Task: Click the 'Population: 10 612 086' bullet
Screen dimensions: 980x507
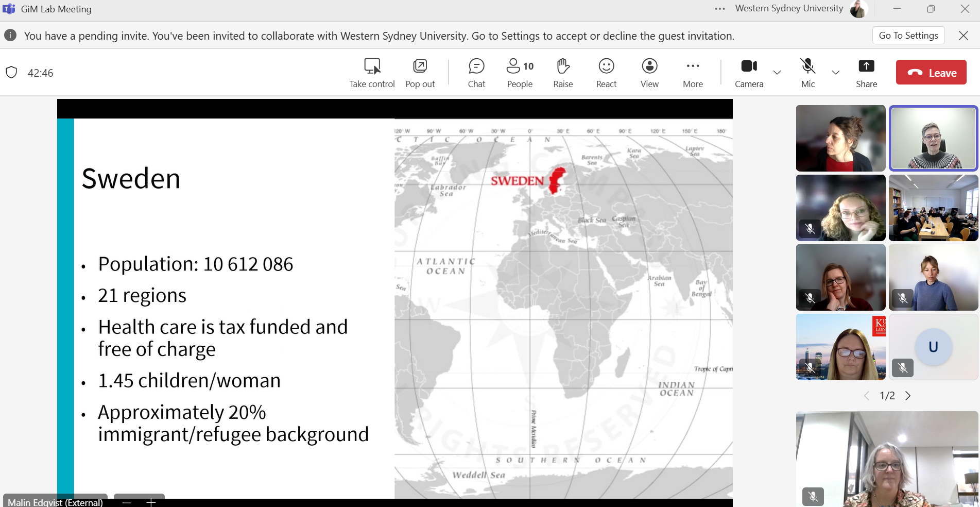Action: coord(195,264)
